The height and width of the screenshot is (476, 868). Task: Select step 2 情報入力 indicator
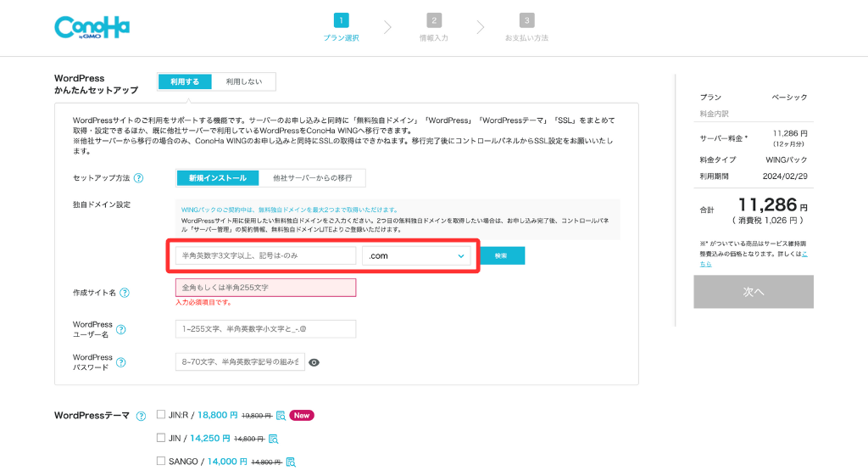pos(434,27)
